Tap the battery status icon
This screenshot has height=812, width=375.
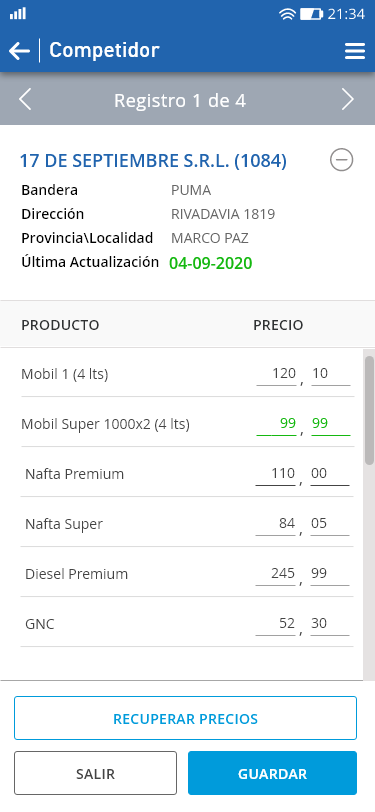(x=311, y=14)
